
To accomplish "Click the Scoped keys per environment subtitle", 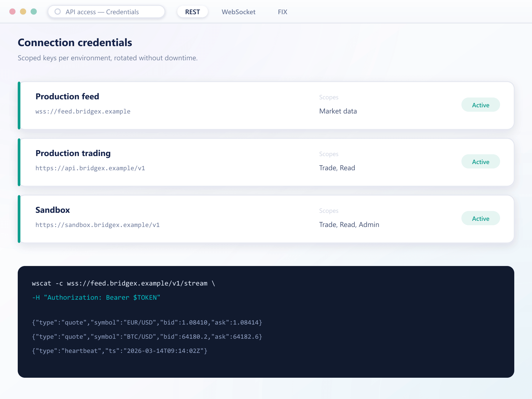I will pos(108,58).
